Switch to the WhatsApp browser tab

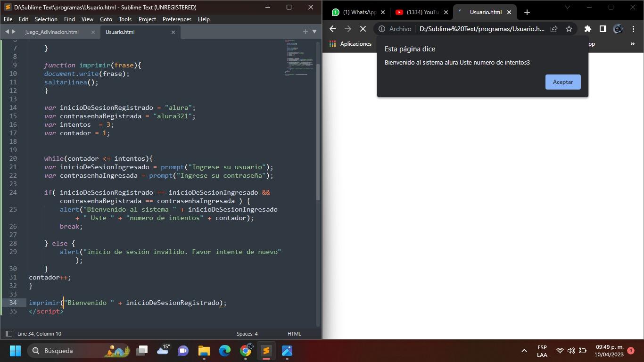click(x=358, y=12)
